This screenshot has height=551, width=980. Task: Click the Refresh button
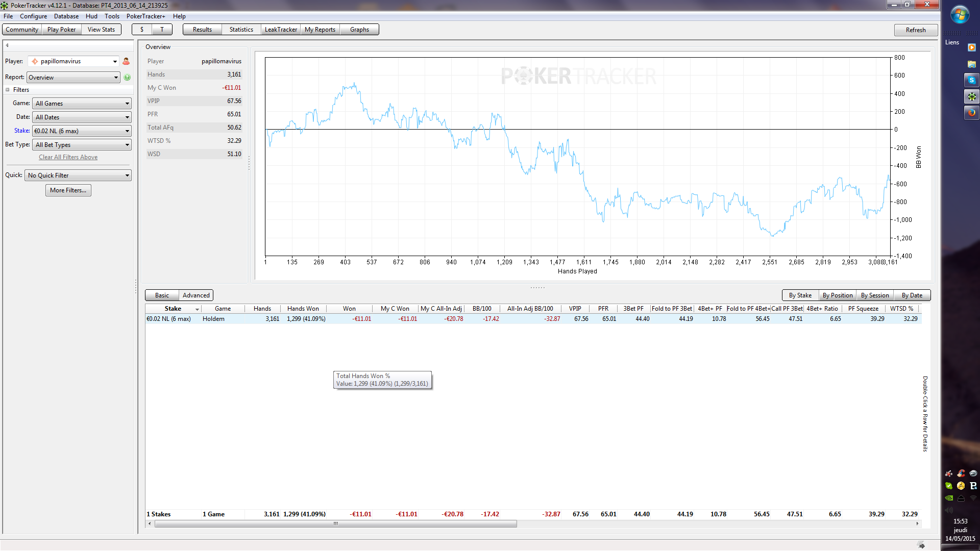(915, 30)
